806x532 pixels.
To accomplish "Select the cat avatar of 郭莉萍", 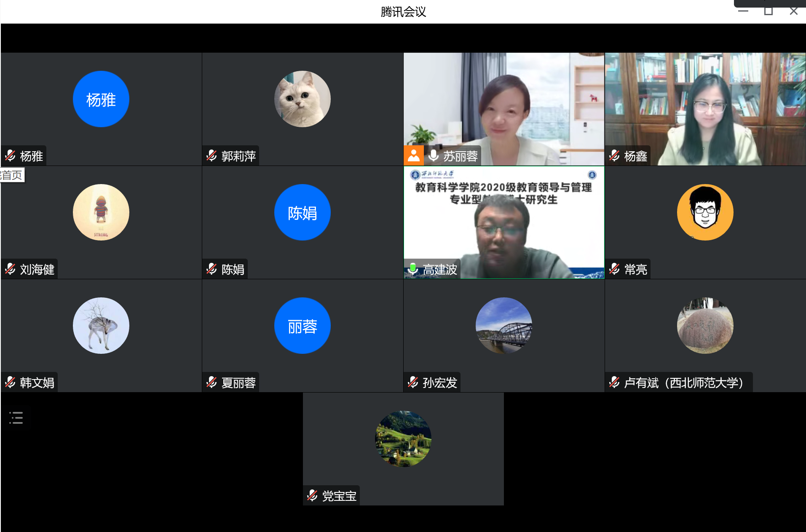I will pos(302,99).
